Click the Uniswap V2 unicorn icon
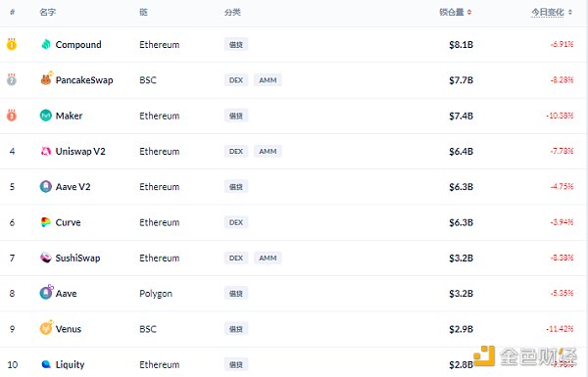 pyautogui.click(x=46, y=151)
